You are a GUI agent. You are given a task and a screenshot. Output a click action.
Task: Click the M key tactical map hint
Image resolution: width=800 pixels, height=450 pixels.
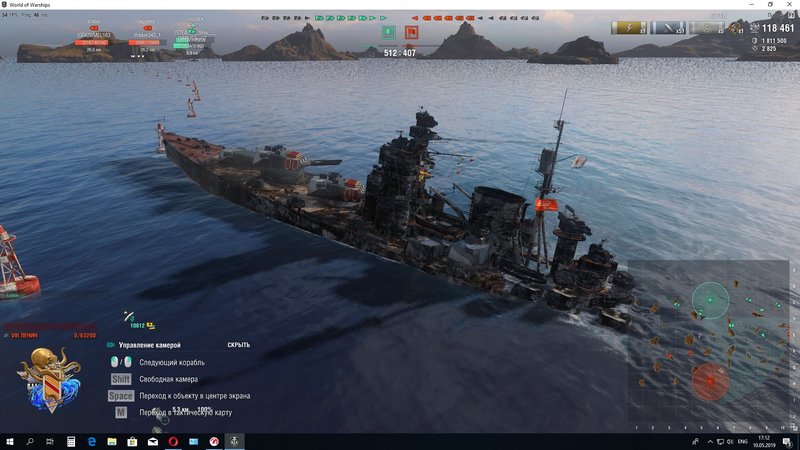(121, 412)
